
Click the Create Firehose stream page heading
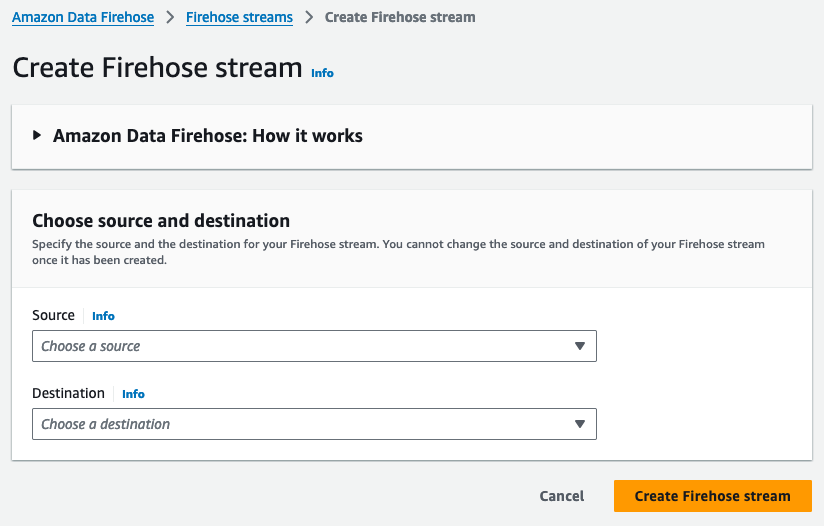pyautogui.click(x=157, y=68)
